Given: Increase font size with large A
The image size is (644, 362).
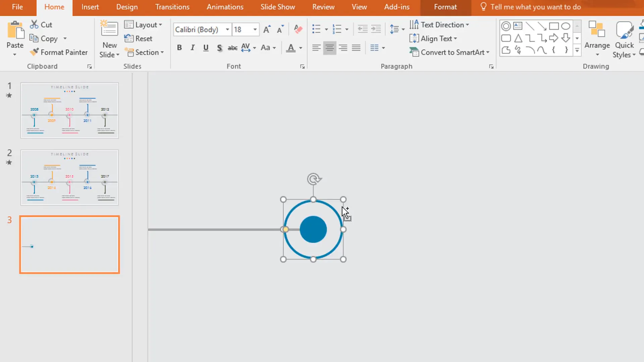Looking at the screenshot, I should tap(267, 29).
